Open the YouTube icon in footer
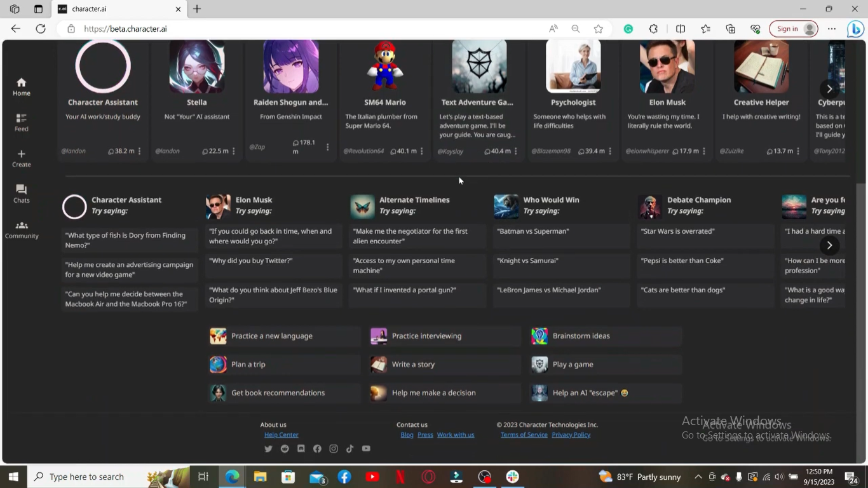The height and width of the screenshot is (488, 868). [x=366, y=449]
